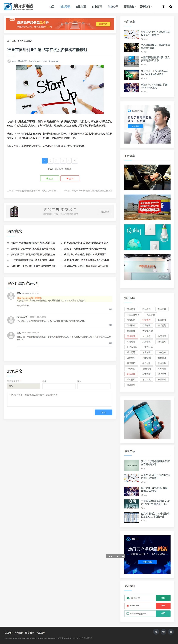The image size is (178, 644).
Task: Open the Samsung phone sidebar ad image
Action: [147, 420]
